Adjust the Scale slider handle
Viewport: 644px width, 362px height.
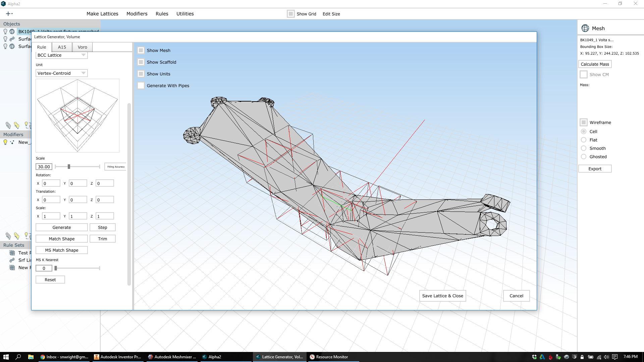coord(69,167)
